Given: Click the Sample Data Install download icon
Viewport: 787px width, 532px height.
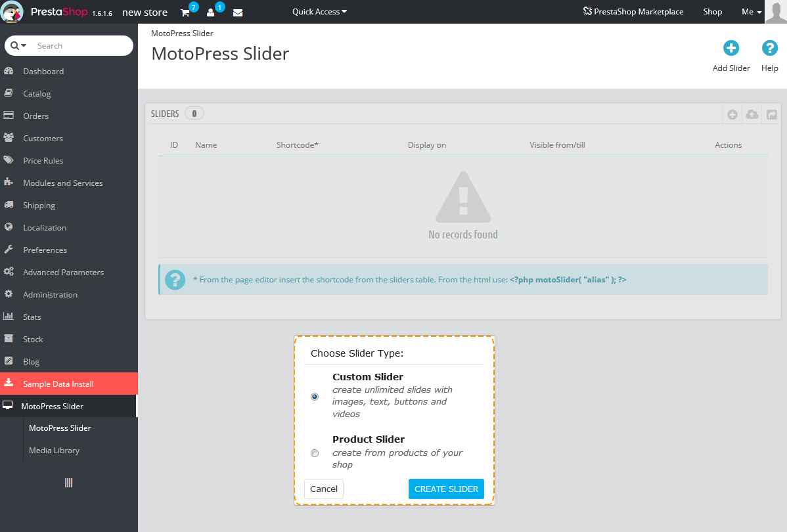Looking at the screenshot, I should point(9,383).
